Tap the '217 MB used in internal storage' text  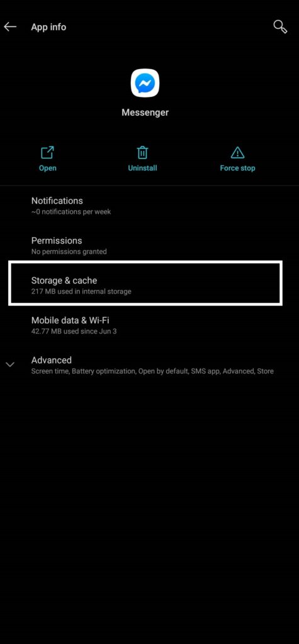coord(81,292)
